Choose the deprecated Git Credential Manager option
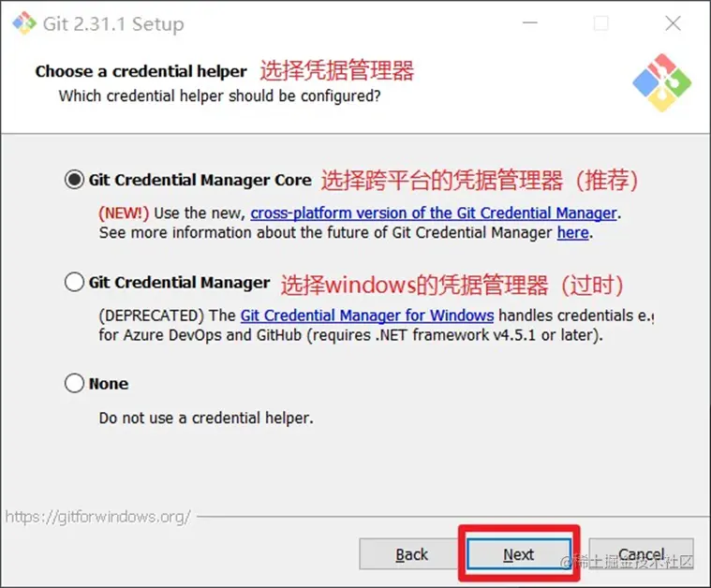Viewport: 711px width, 588px height. [74, 282]
